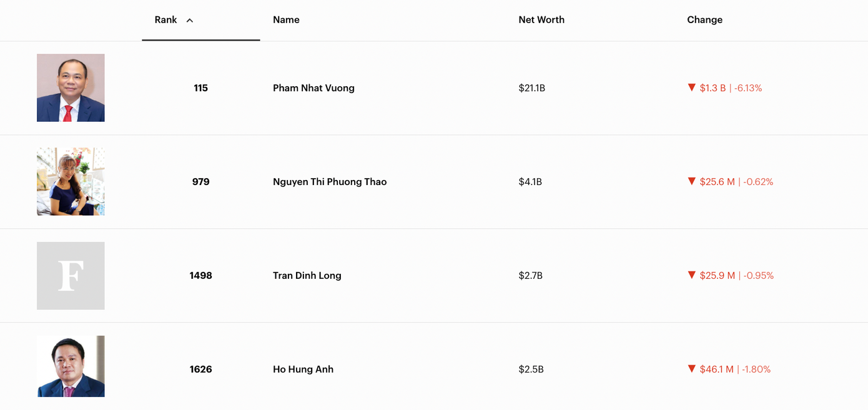
Task: Open Ho Hung Anh's portrait thumbnail
Action: (x=71, y=366)
